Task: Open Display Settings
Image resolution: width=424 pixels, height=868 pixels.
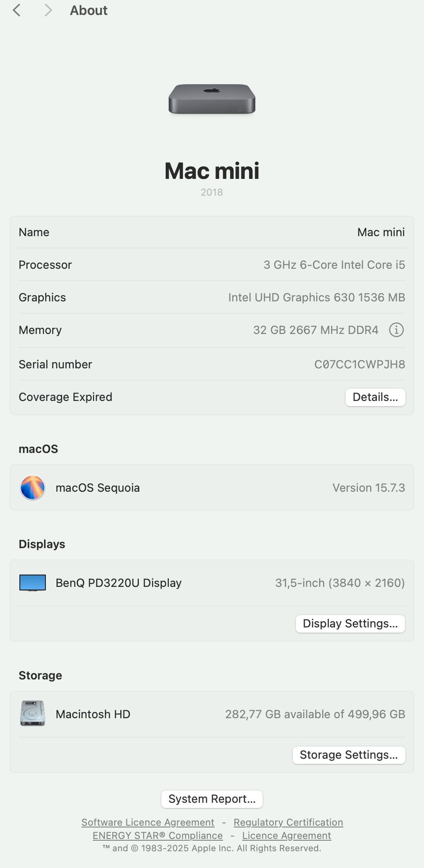Action: [x=350, y=623]
